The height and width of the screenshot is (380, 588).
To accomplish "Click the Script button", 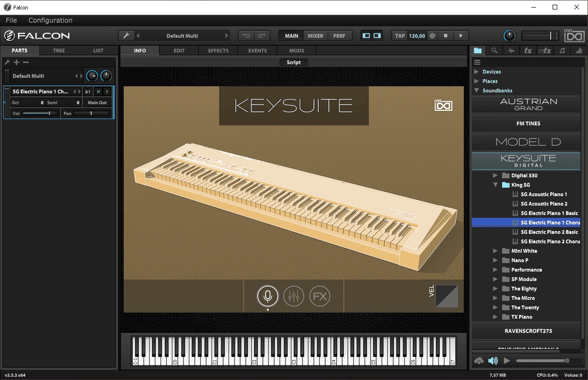I will (x=294, y=62).
